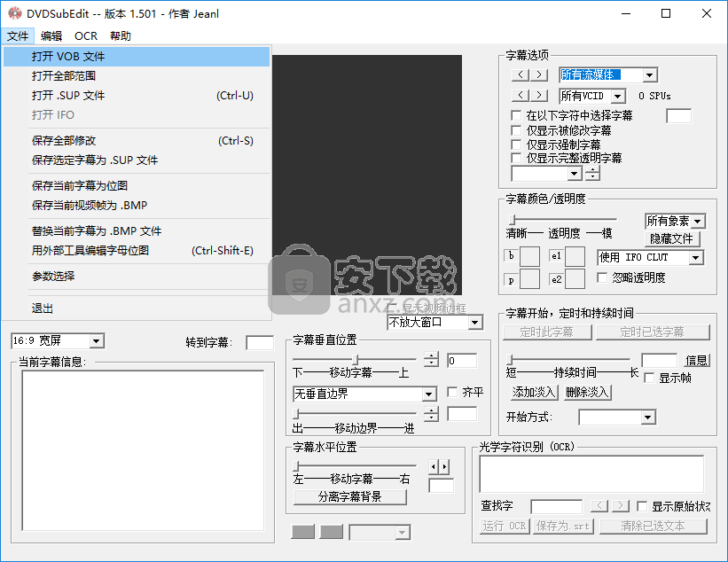
Task: Select 打开全部范围 menu item
Action: pyautogui.click(x=137, y=76)
